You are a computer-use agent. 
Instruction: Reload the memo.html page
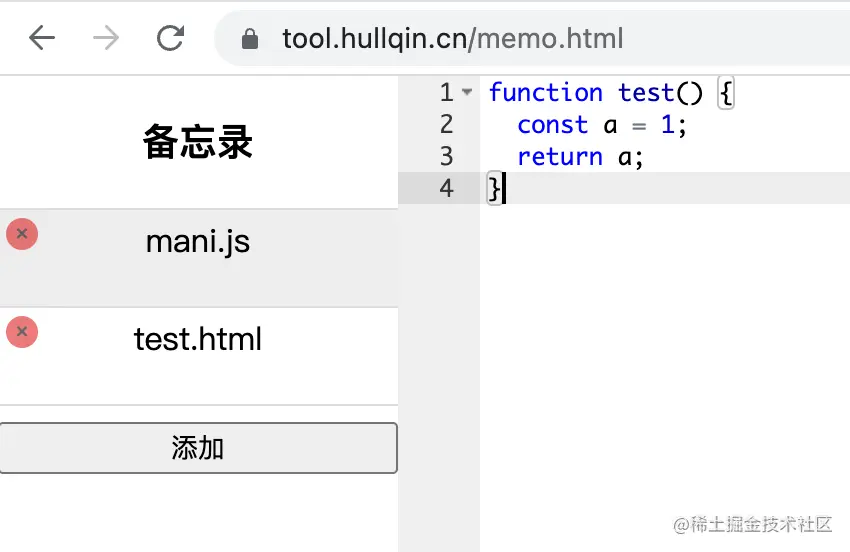[x=170, y=38]
